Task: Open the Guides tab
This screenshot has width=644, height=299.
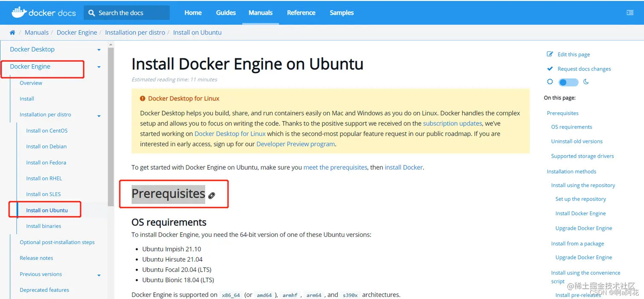Action: point(226,13)
